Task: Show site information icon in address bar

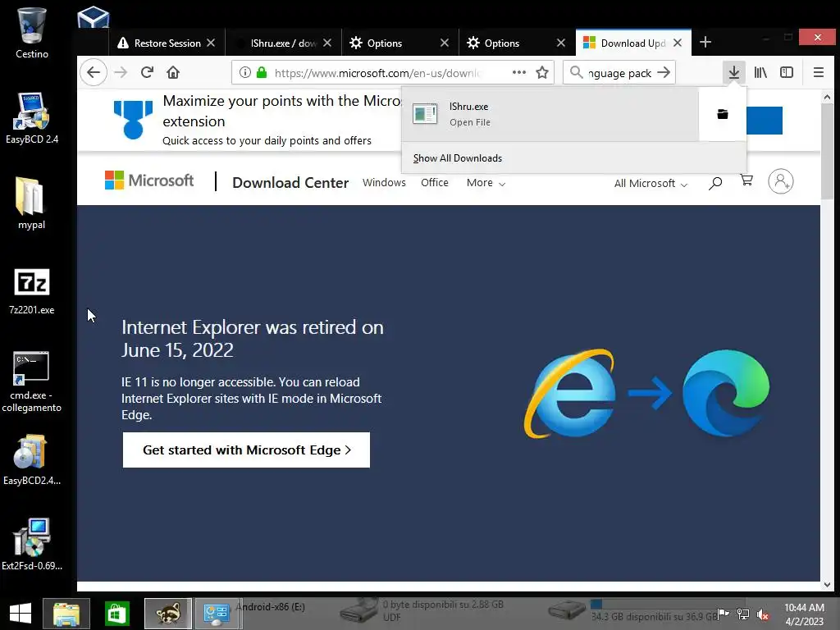Action: tap(244, 72)
